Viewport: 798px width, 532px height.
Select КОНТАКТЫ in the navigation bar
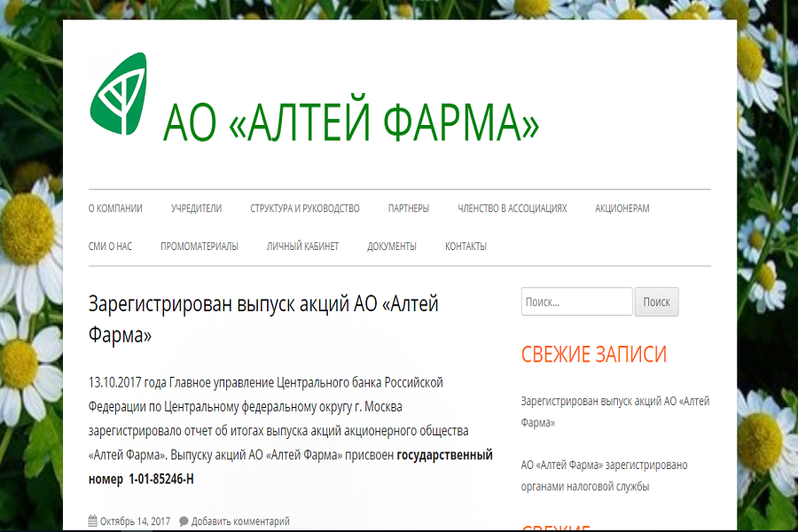click(x=465, y=246)
